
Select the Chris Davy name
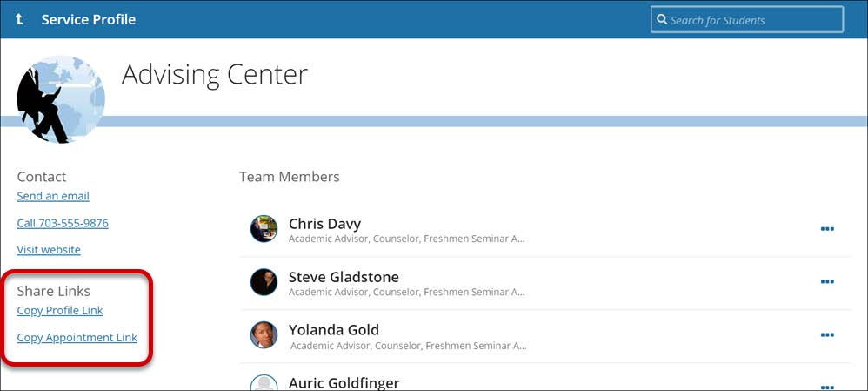pos(324,224)
